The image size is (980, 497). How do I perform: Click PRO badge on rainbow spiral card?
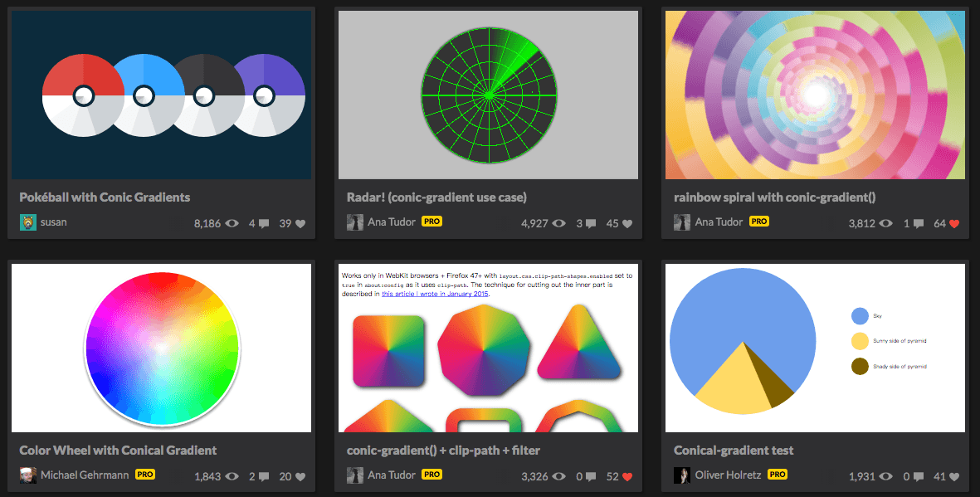[x=759, y=222]
